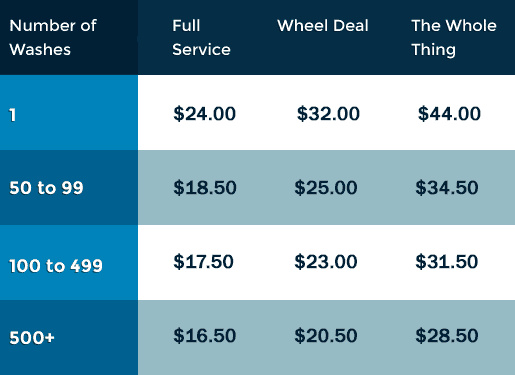
Task: Click the $24.00 Full Service price
Action: [x=205, y=113]
